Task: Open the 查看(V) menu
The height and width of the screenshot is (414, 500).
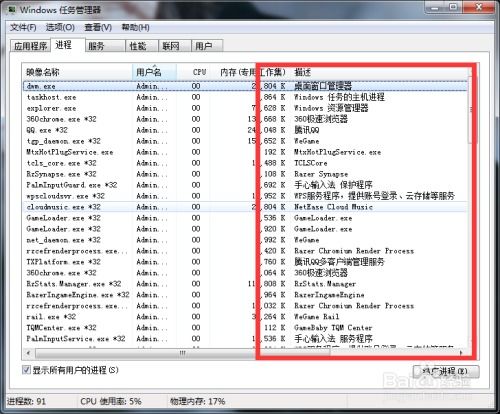Action: tap(98, 27)
